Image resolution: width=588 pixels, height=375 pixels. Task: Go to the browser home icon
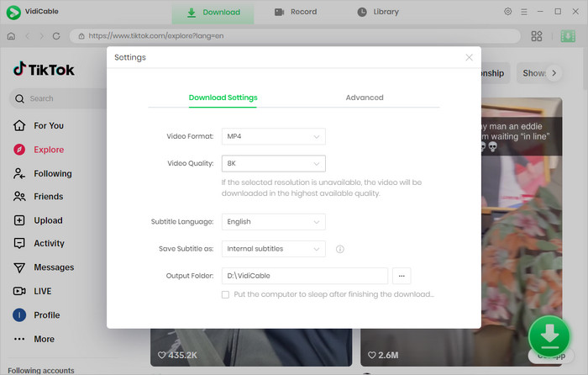pyautogui.click(x=11, y=36)
